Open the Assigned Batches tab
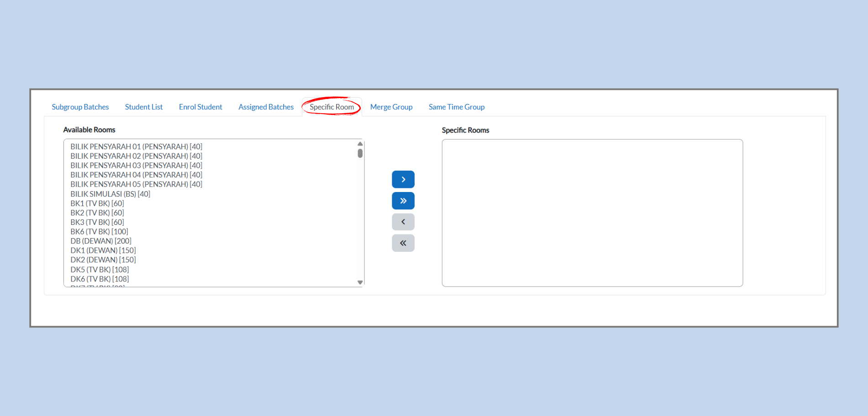Screen dimensions: 868x416 point(266,107)
